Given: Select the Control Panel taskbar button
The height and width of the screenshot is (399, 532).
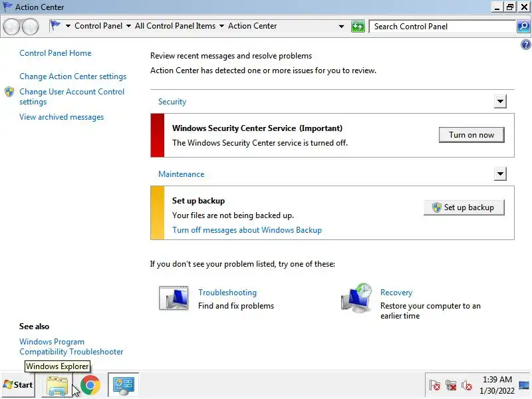Looking at the screenshot, I should pos(124,385).
